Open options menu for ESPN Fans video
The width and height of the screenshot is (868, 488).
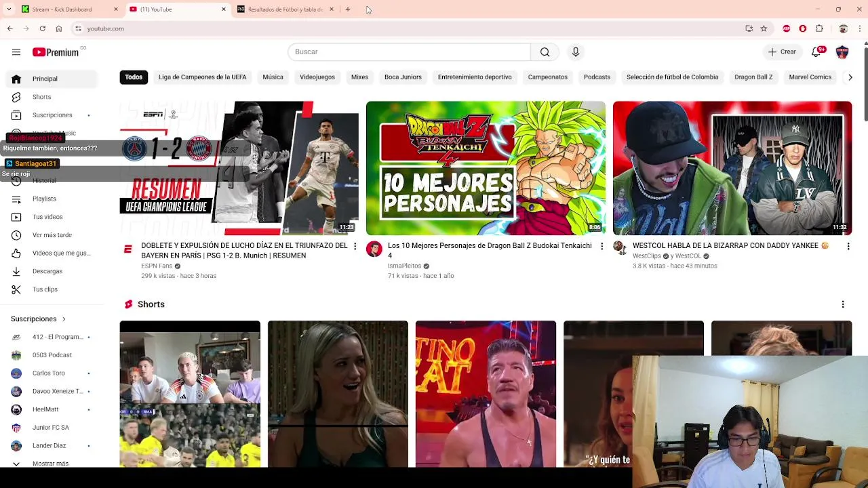[x=355, y=246]
